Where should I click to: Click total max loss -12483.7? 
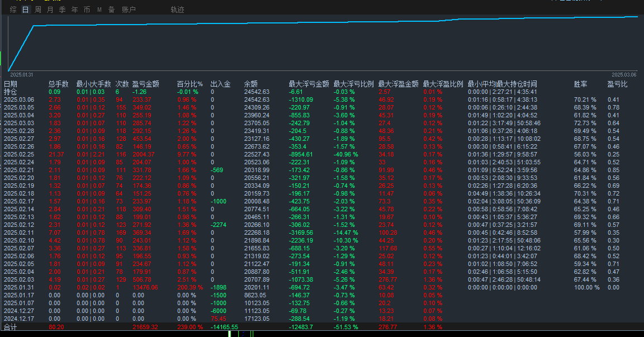(301, 327)
